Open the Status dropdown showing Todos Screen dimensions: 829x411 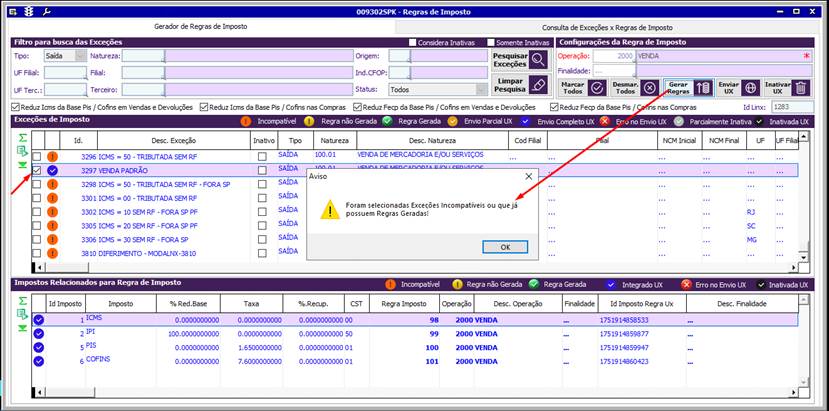482,89
